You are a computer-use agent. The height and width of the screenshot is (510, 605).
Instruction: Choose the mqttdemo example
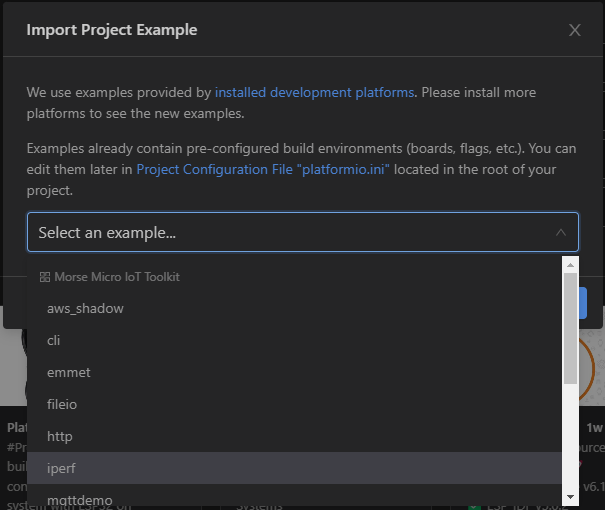pyautogui.click(x=79, y=499)
